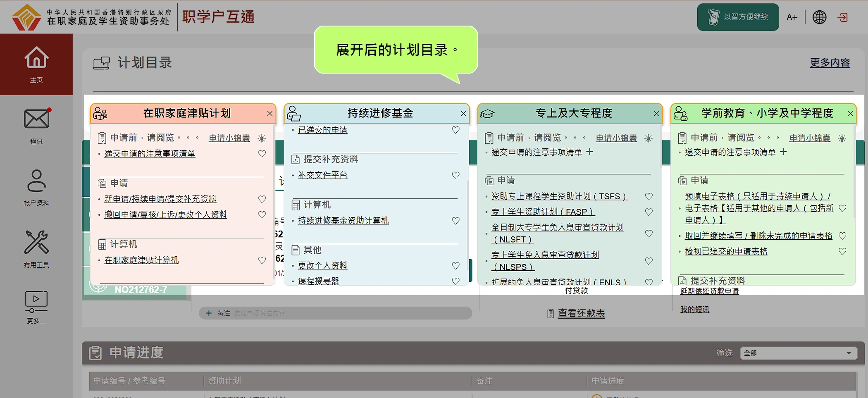Open 更多内容 link
Viewport: 868px width, 398px height.
[x=830, y=63]
